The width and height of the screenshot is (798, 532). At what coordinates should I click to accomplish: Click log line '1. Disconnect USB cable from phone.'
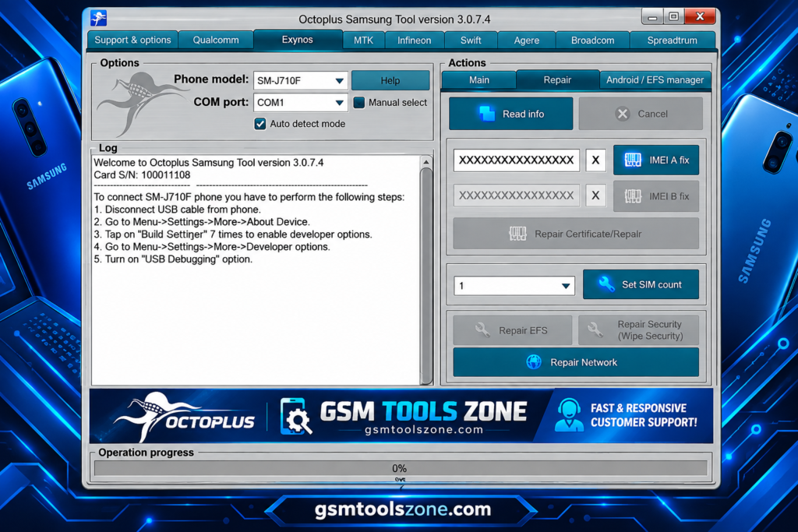click(x=177, y=210)
